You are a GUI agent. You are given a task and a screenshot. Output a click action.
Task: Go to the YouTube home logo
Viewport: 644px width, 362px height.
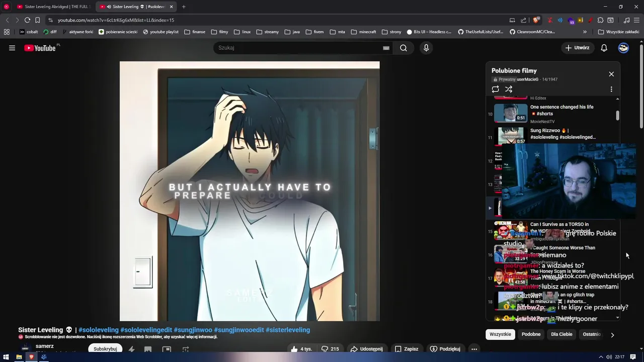[x=40, y=48]
